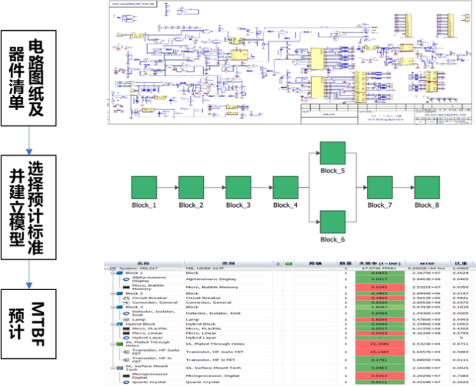
Task: Click the System: MIL217 root icon
Action: [113, 268]
